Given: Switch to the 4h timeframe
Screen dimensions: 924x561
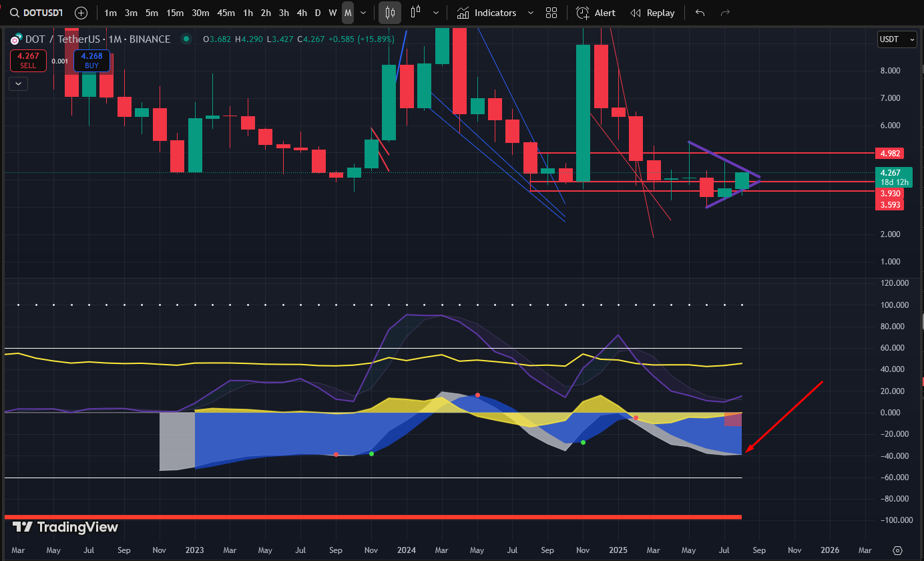Looking at the screenshot, I should click(302, 13).
